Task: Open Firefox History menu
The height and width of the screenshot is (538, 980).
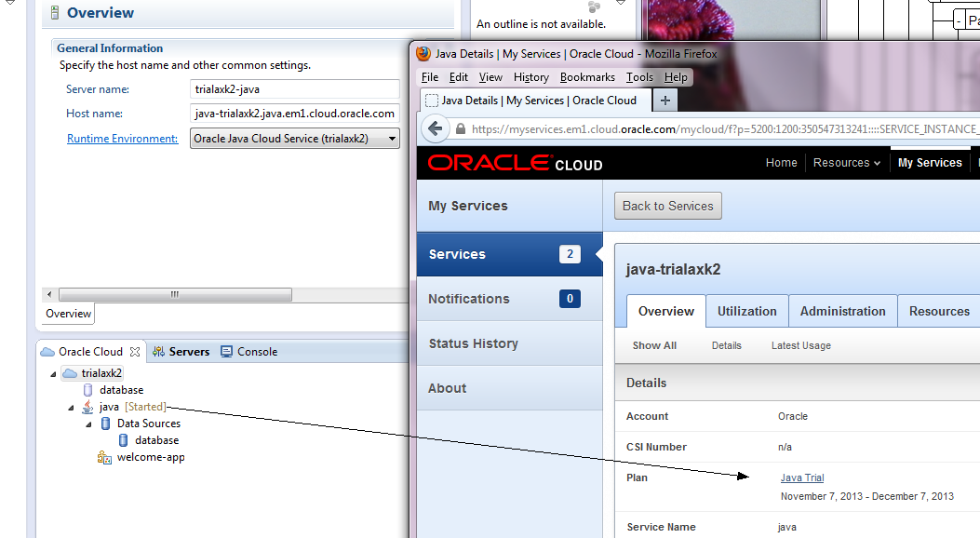Action: coord(531,77)
